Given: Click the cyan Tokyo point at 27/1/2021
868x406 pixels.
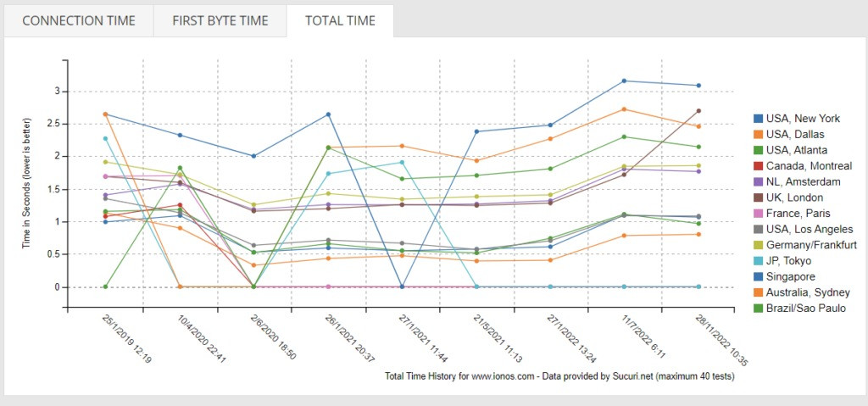Looking at the screenshot, I should point(403,162).
